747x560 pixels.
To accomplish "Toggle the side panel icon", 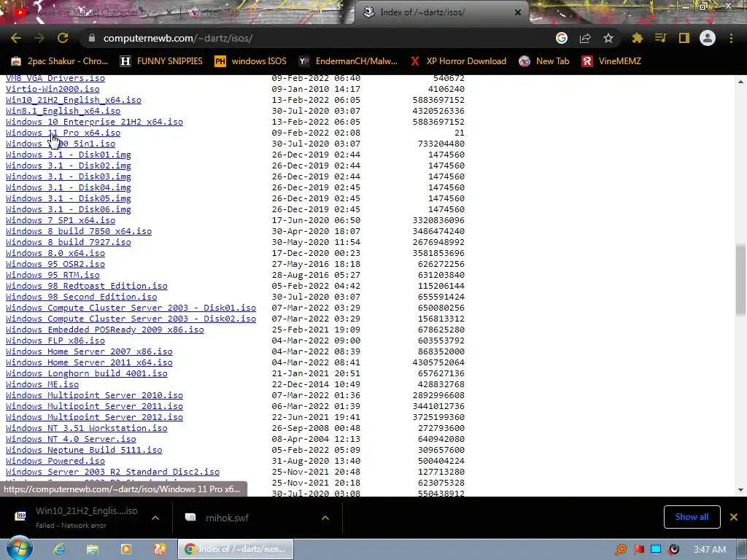I will pyautogui.click(x=684, y=38).
